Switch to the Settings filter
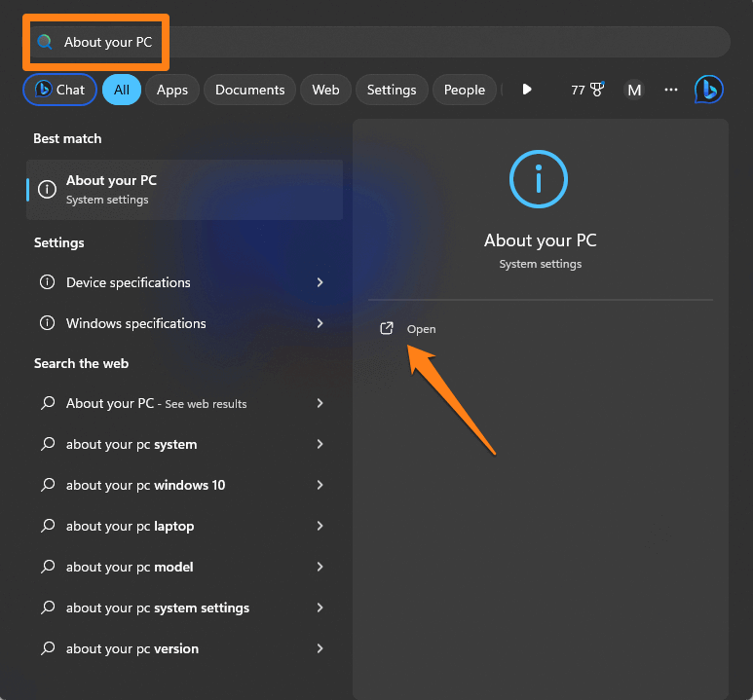Image resolution: width=753 pixels, height=700 pixels. click(x=392, y=90)
